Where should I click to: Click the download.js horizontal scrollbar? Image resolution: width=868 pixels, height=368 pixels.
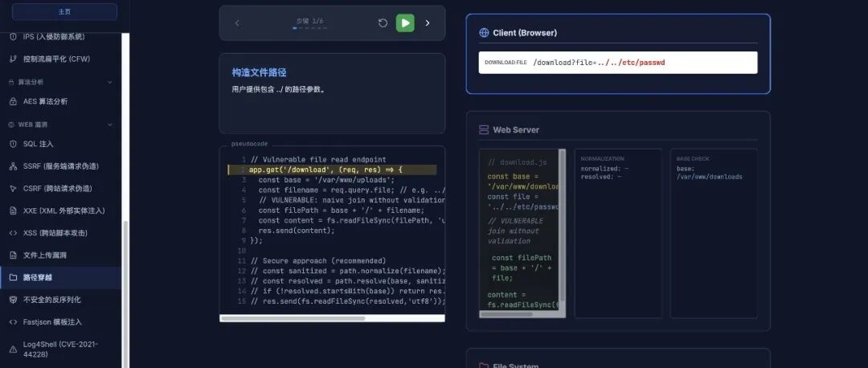(x=506, y=314)
